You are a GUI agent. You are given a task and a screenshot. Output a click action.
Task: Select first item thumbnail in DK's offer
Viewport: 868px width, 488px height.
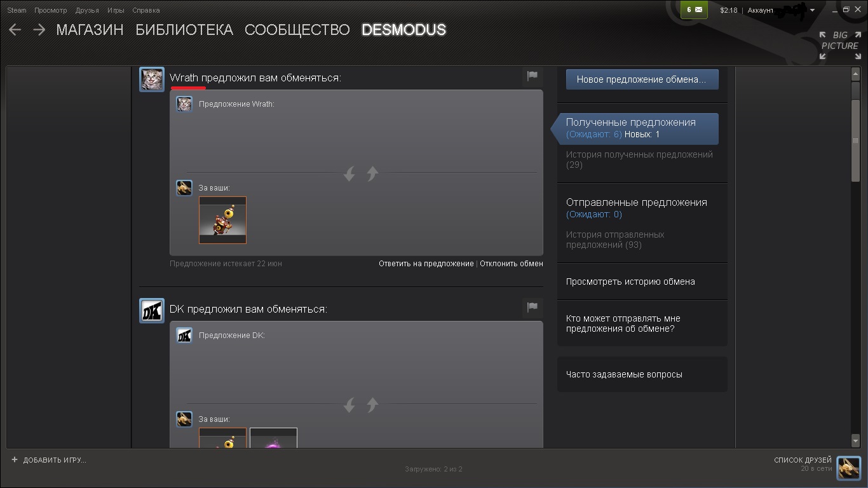(222, 438)
